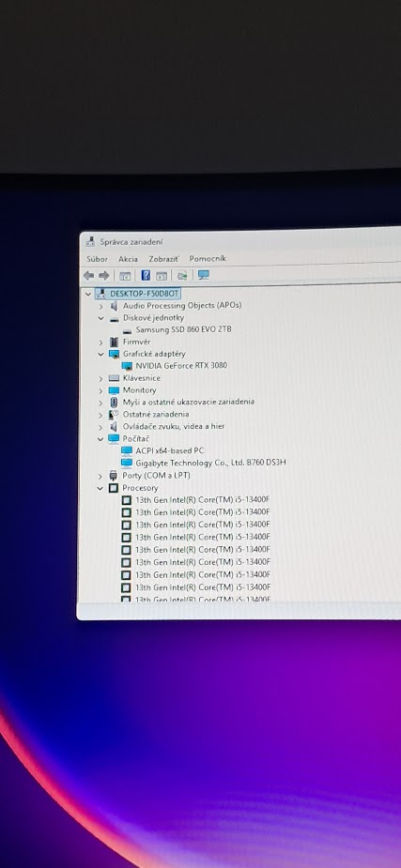
Task: Select the Procesory category label
Action: point(140,488)
